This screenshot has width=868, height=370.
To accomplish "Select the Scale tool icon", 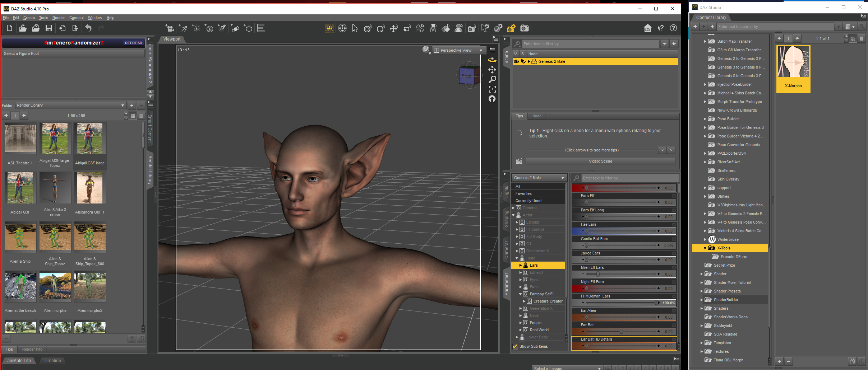I will 407,28.
